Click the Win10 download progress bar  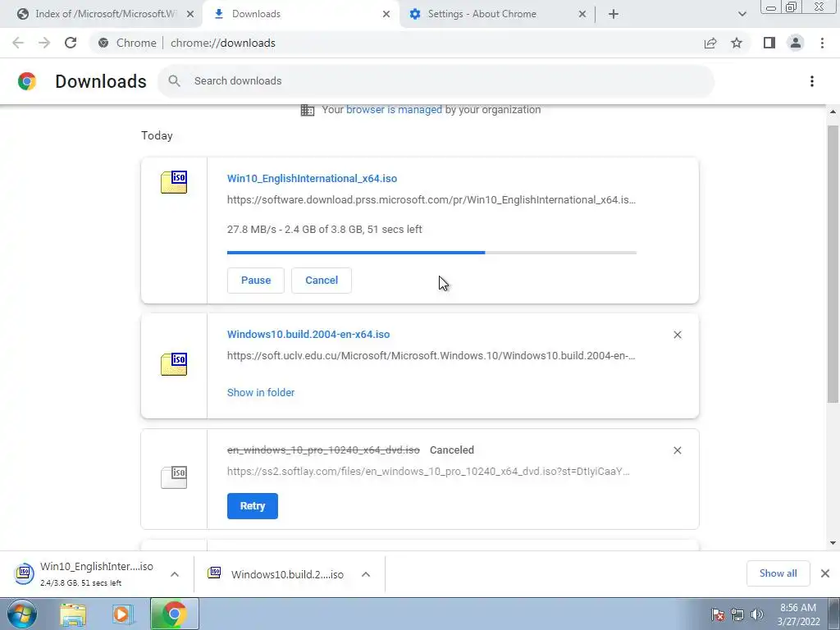(431, 253)
